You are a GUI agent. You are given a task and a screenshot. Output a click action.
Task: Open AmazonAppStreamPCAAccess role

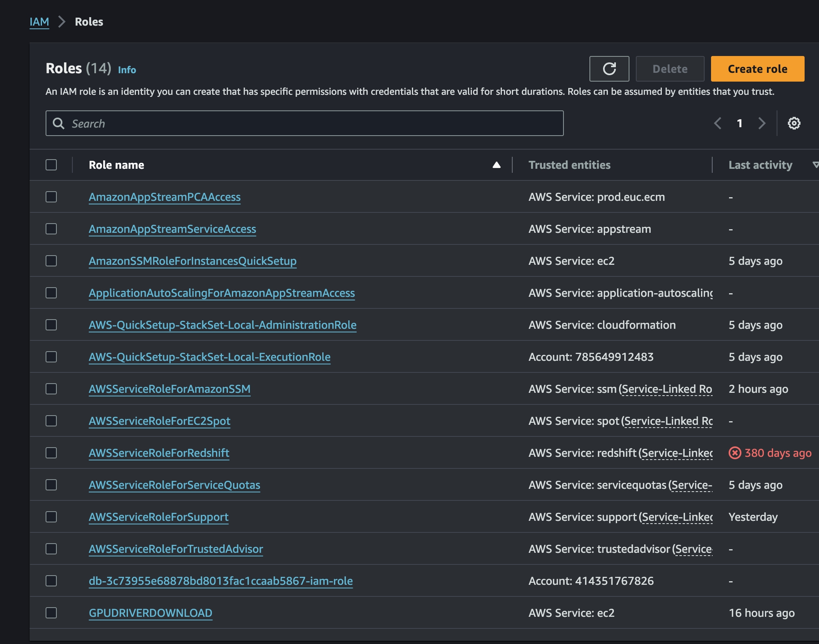pos(165,197)
